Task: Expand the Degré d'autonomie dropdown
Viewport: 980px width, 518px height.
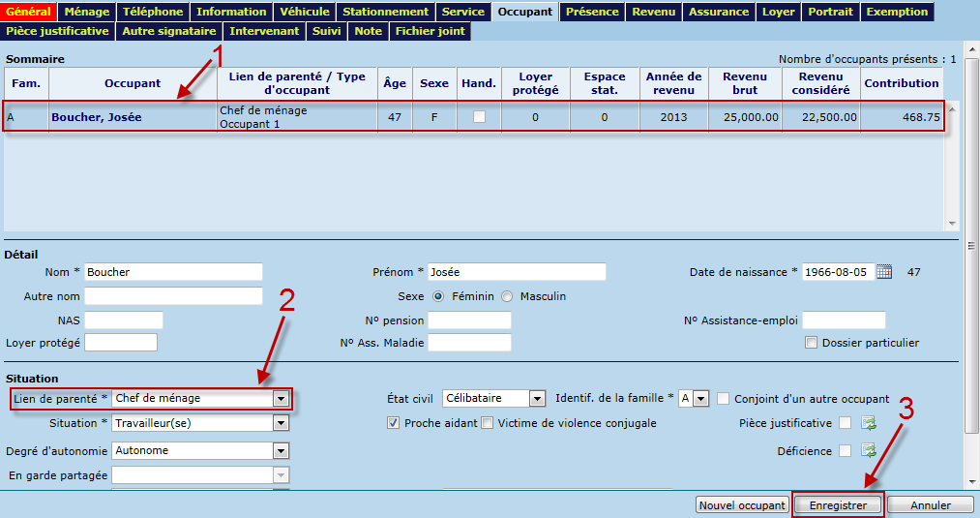Action: (281, 450)
